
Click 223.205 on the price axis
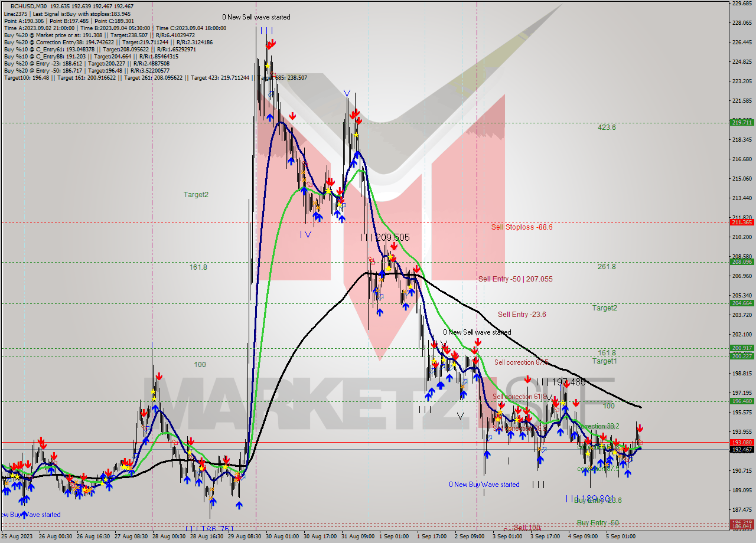(x=742, y=81)
